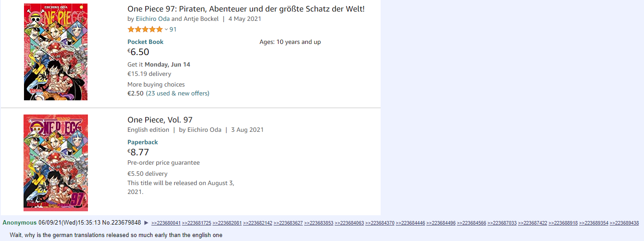Expand the rating chevron next to 91
The height and width of the screenshot is (241, 644).
pyautogui.click(x=166, y=29)
